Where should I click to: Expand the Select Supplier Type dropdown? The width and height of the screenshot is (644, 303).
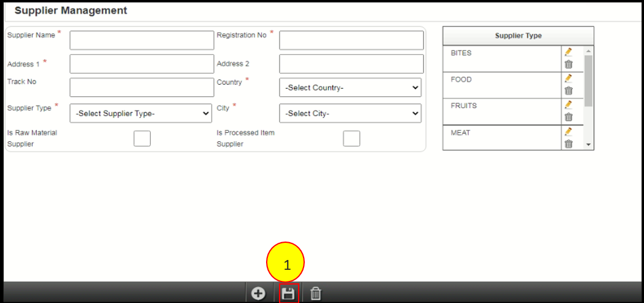pos(141,114)
